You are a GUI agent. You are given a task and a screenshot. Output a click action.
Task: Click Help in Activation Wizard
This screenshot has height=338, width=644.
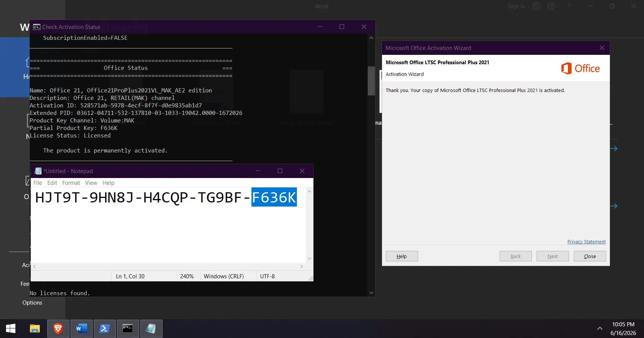402,256
